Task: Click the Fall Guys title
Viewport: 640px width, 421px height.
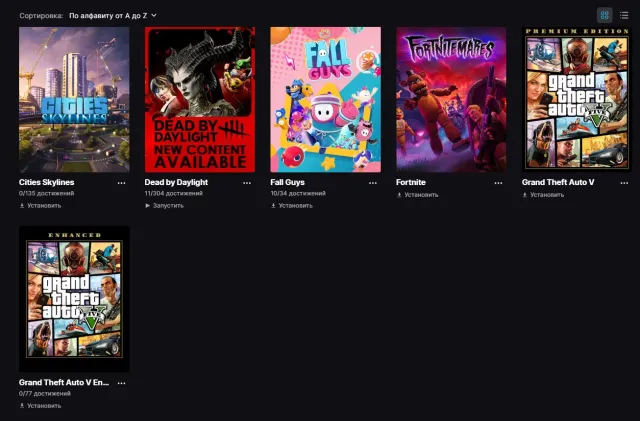Action: (287, 182)
